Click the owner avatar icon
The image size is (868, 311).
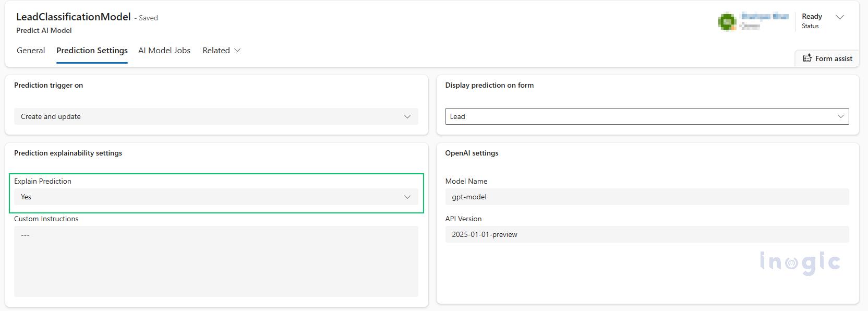click(x=727, y=21)
